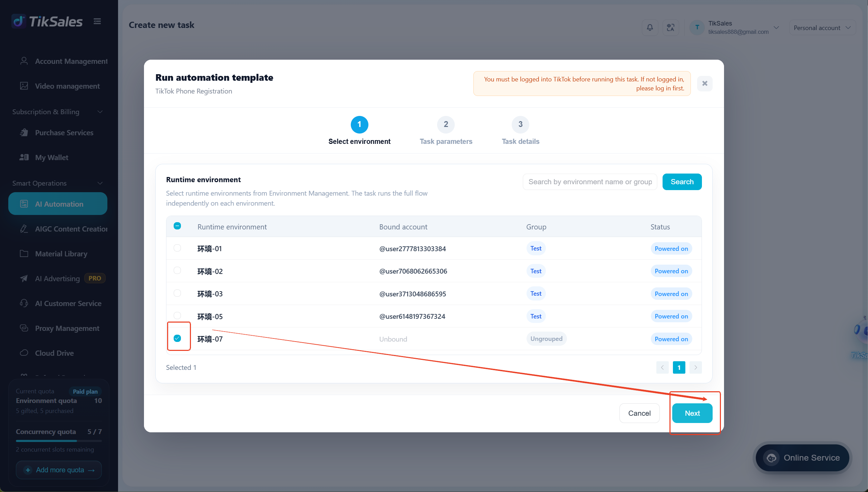Check the 环境-01 environment checkbox
The image size is (868, 492).
[177, 248]
